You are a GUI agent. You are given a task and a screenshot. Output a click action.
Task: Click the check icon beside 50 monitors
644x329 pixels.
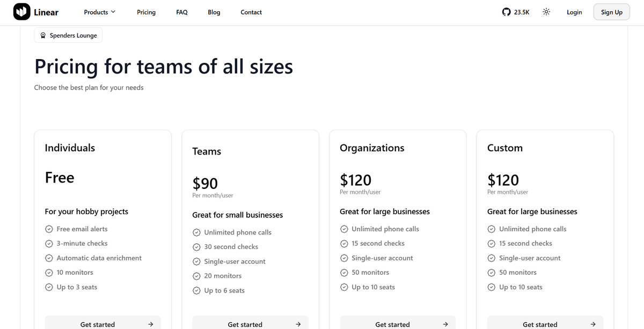coord(344,272)
